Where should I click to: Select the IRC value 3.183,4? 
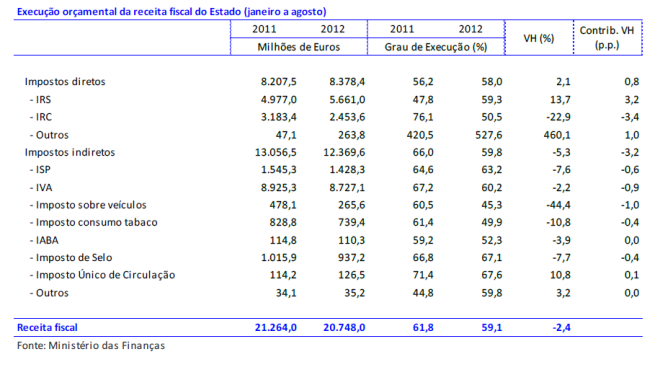[278, 117]
